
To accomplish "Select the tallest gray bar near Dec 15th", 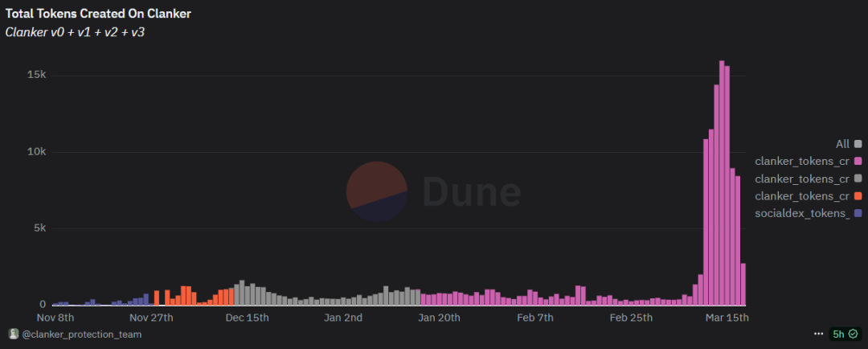I will click(242, 294).
